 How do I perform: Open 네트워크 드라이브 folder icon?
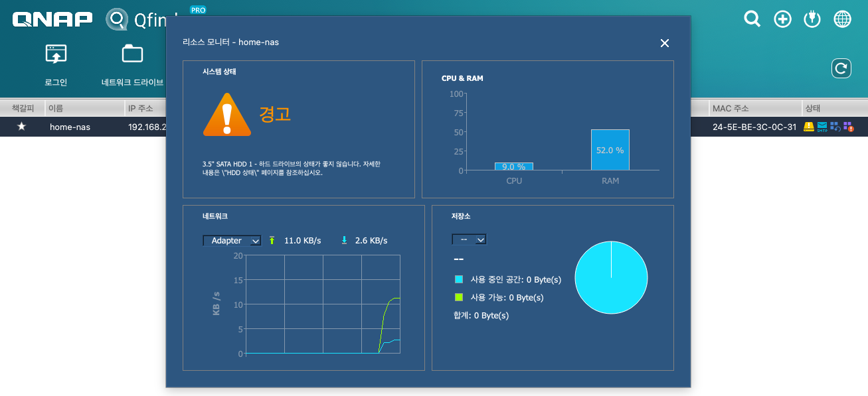(x=132, y=54)
